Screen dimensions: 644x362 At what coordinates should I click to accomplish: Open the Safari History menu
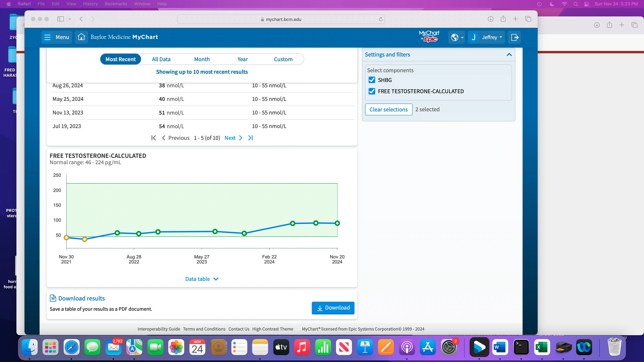click(x=90, y=4)
